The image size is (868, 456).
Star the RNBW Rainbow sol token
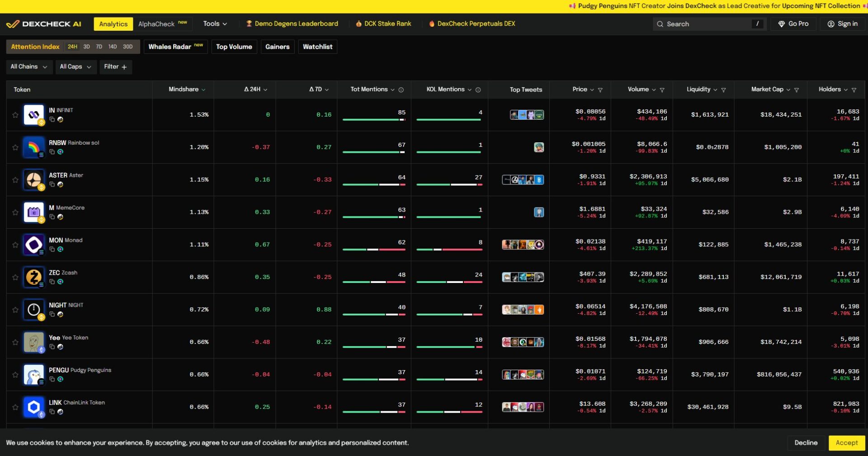coord(15,147)
